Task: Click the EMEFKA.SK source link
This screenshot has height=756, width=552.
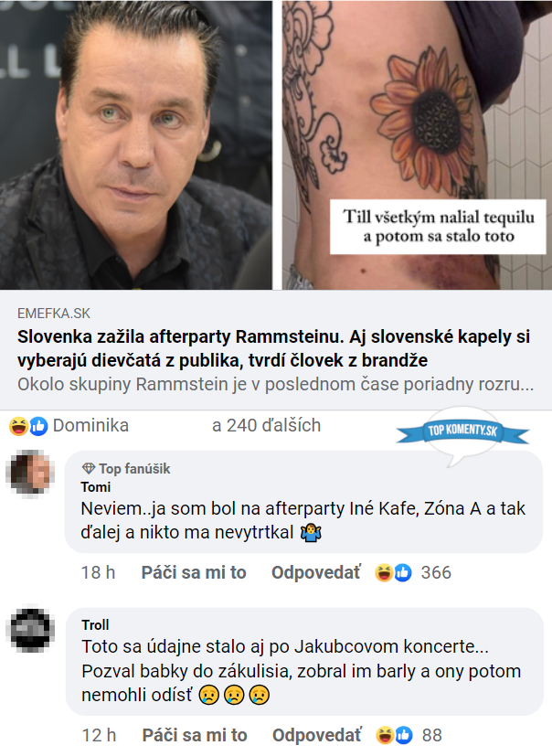Action: point(54,314)
